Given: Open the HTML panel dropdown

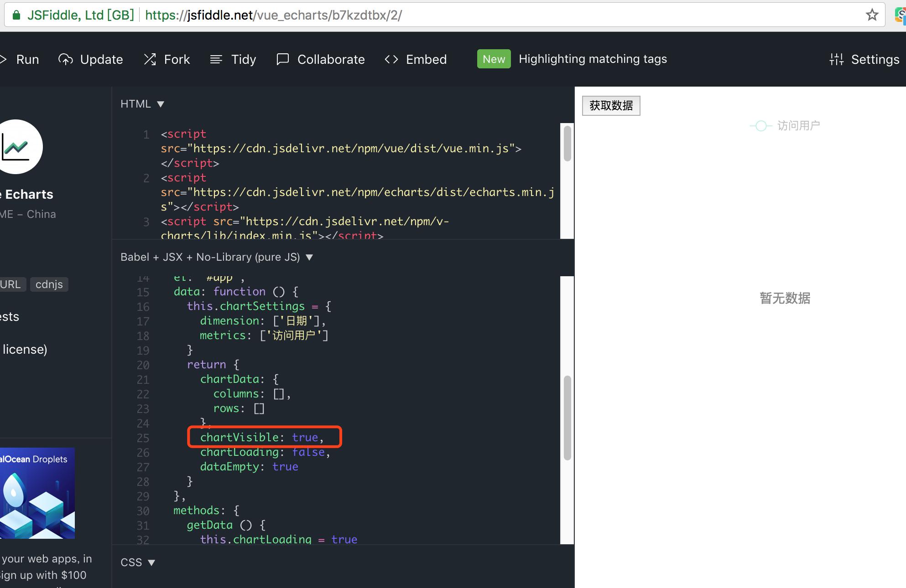Looking at the screenshot, I should point(161,104).
